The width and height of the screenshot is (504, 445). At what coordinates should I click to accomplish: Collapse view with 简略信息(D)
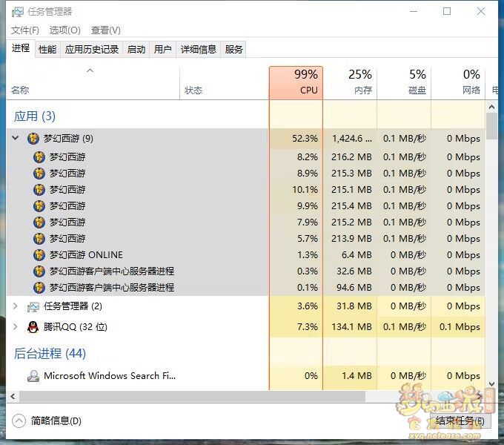(x=47, y=421)
